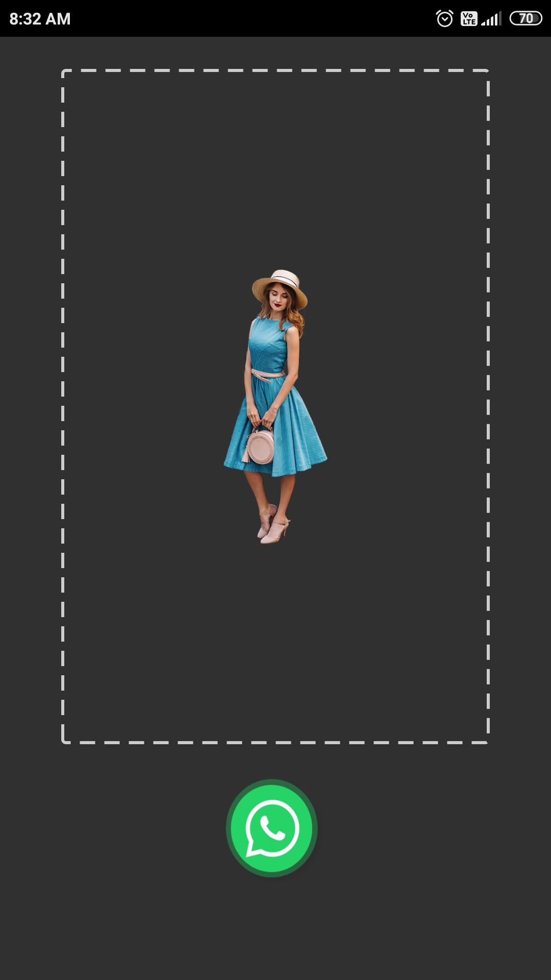Select the woman sticker cutout image

pos(275,407)
